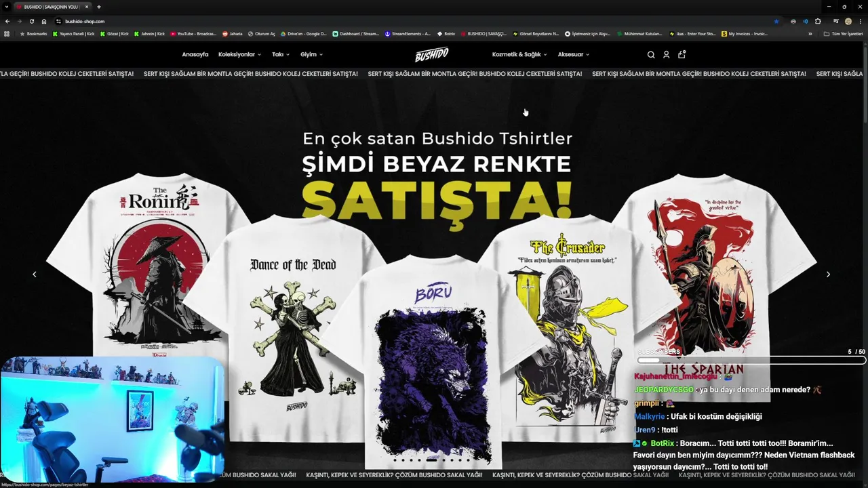Open Chrome three-dot menu
Screen dimensions: 868x488
coord(861,21)
